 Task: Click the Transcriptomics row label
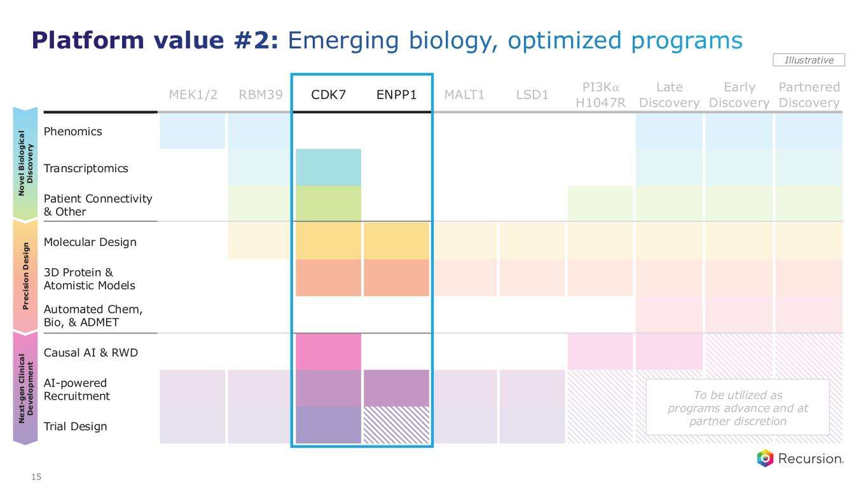[86, 168]
